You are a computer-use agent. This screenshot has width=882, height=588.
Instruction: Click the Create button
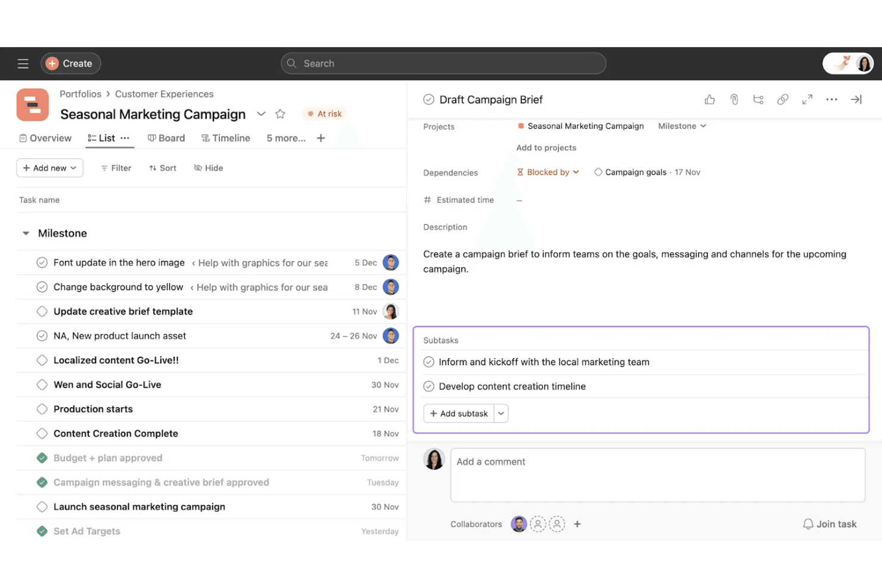(70, 64)
